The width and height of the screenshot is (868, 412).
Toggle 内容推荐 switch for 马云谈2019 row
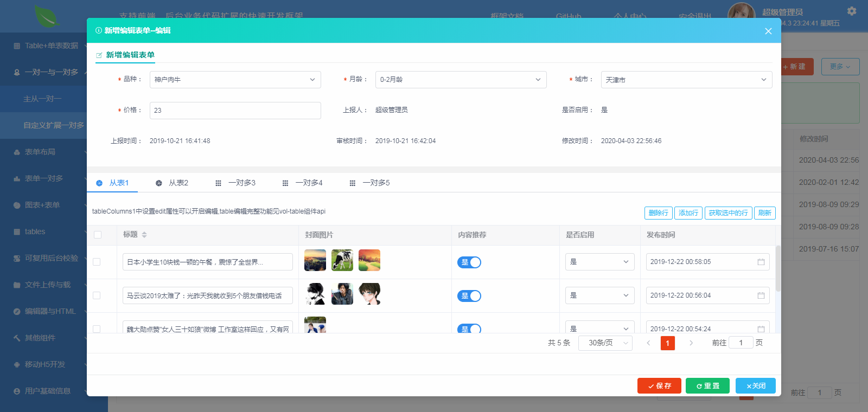click(469, 296)
